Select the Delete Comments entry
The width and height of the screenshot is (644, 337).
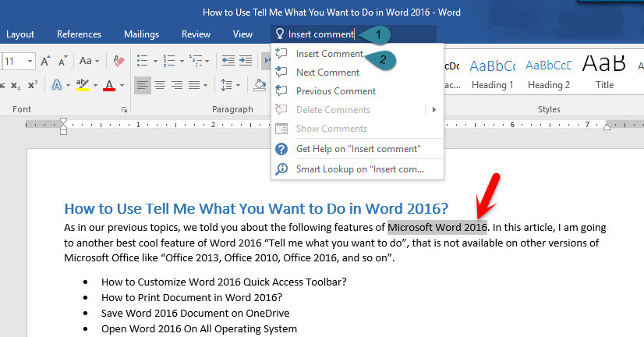point(357,110)
